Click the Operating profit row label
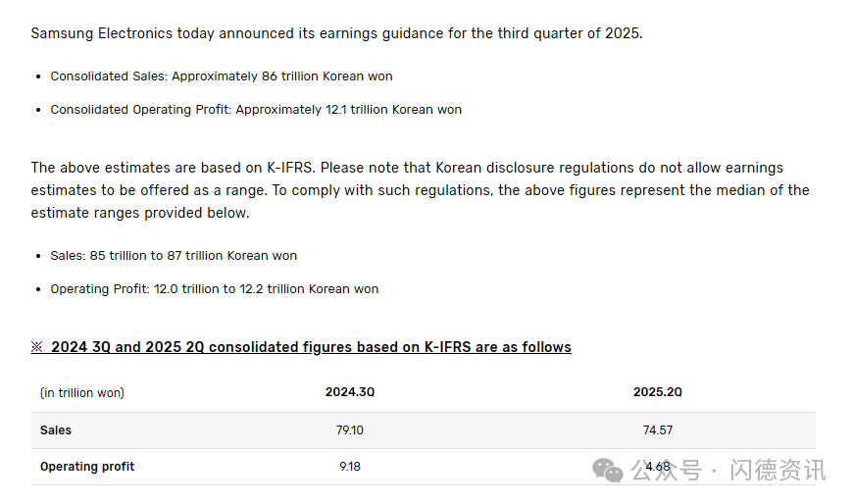The image size is (853, 504). [87, 467]
